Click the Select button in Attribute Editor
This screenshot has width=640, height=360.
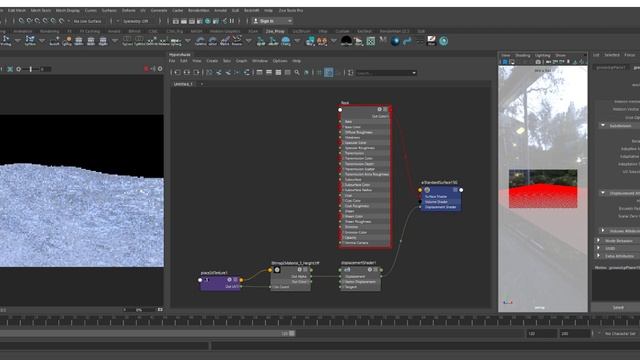pos(618,307)
